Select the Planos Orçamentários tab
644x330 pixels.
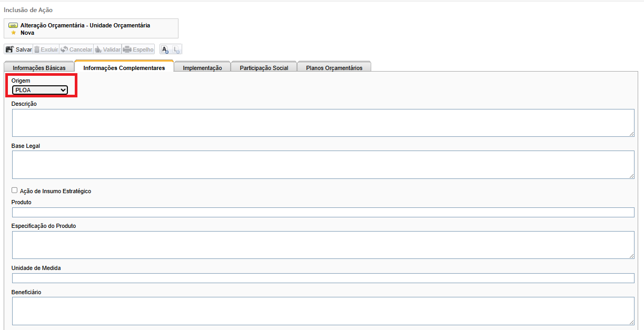click(334, 68)
